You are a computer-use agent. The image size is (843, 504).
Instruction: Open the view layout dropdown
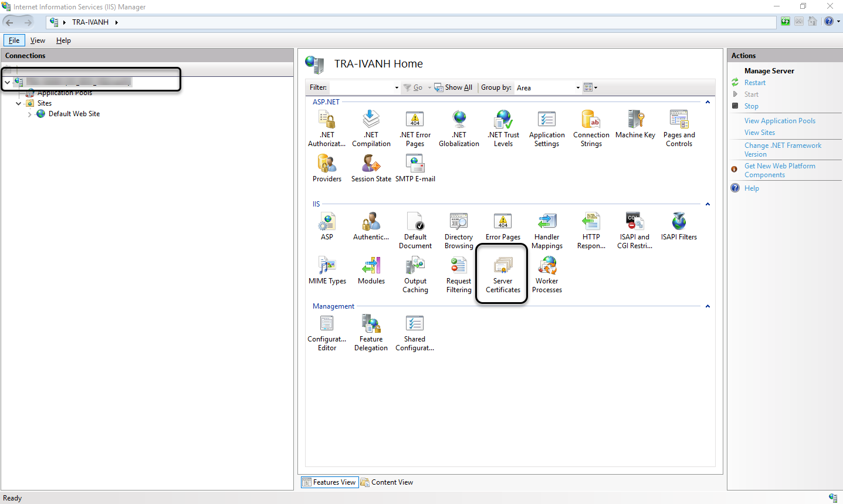[590, 87]
